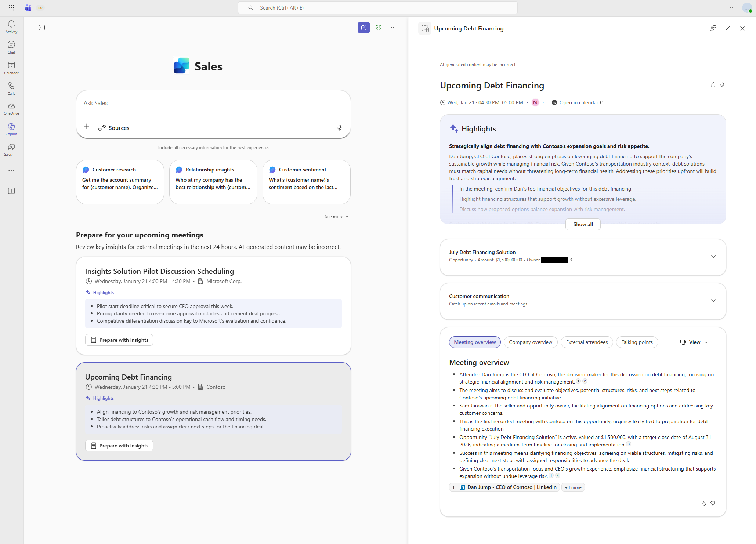Click the microphone in the Ask Sales box
756x544 pixels.
(x=339, y=127)
